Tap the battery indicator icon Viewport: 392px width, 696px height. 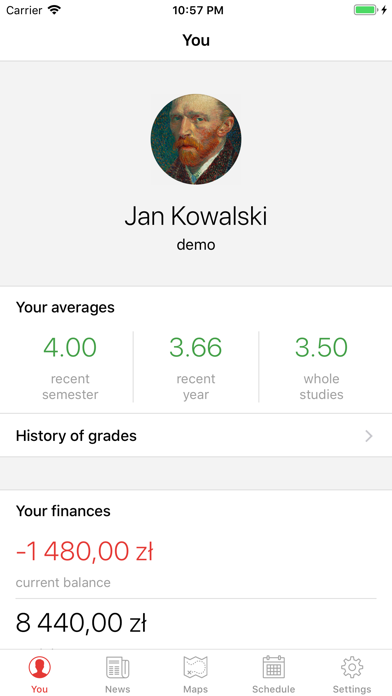click(x=366, y=10)
